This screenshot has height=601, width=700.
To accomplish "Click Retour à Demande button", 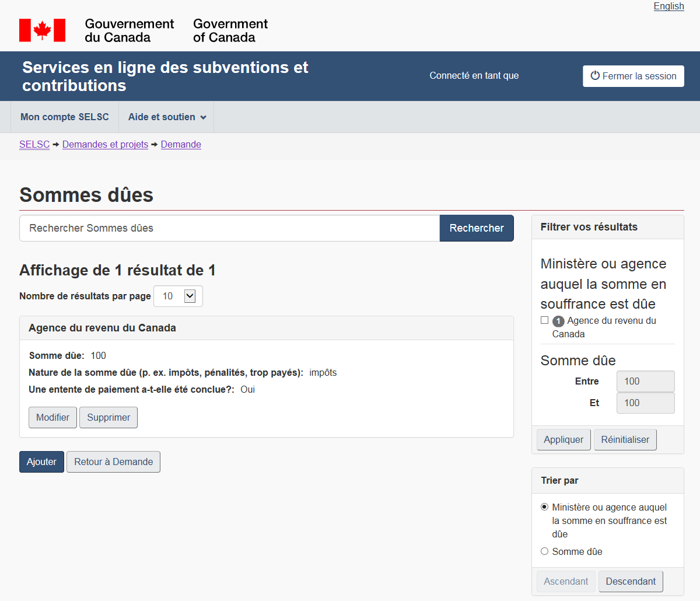I will [x=113, y=462].
